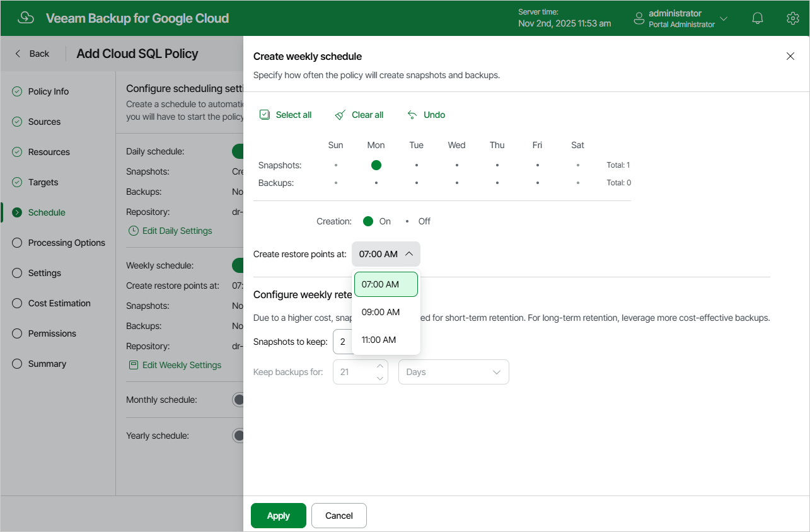Toggle the Yearly schedule switch
The width and height of the screenshot is (810, 532).
(x=238, y=436)
